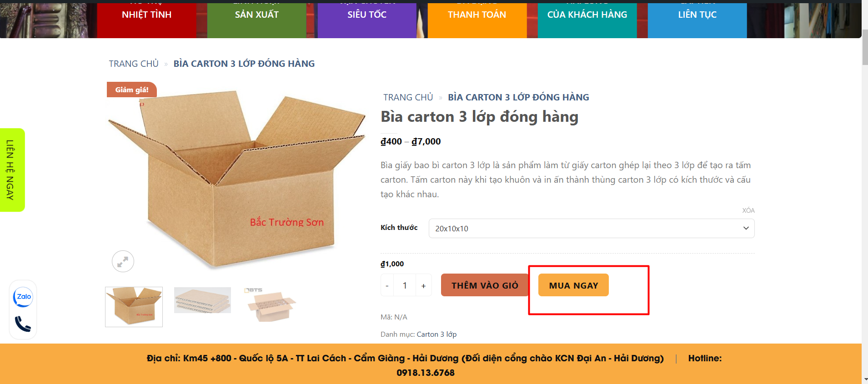The height and width of the screenshot is (384, 868).
Task: Select the first cardboard box thumbnail
Action: pos(134,307)
